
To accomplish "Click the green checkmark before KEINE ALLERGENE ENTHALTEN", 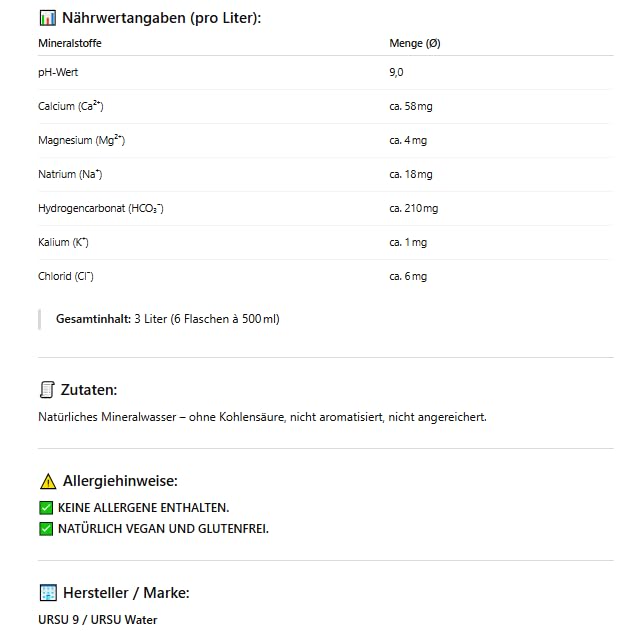I will point(46,508).
